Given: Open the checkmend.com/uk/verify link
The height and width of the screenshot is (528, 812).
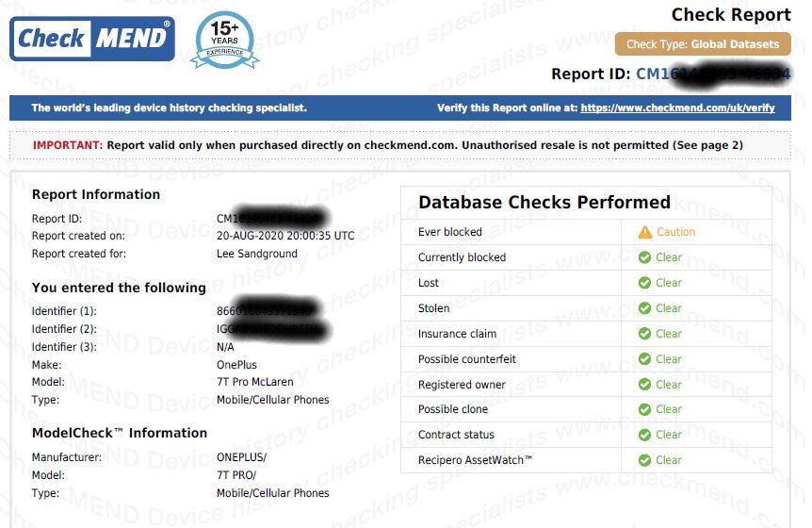Looking at the screenshot, I should [x=677, y=107].
